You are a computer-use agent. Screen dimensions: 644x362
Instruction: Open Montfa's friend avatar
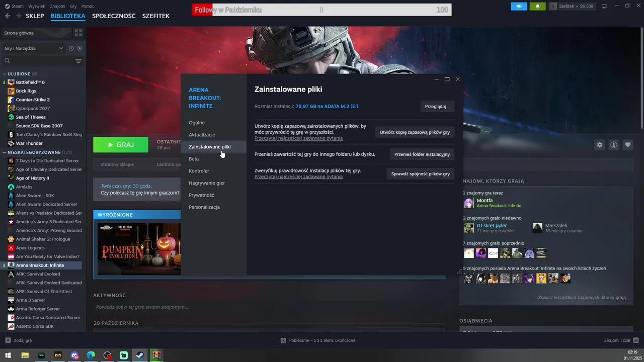(x=469, y=203)
